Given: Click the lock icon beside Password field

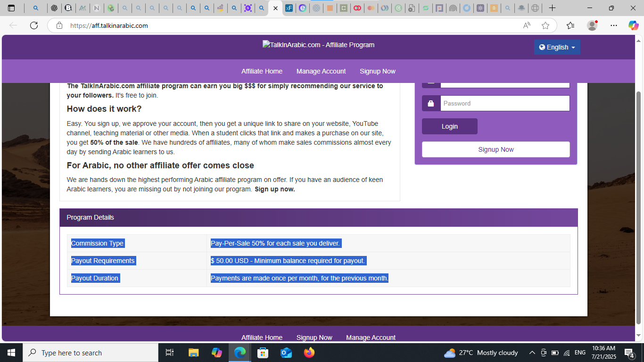Looking at the screenshot, I should 431,103.
